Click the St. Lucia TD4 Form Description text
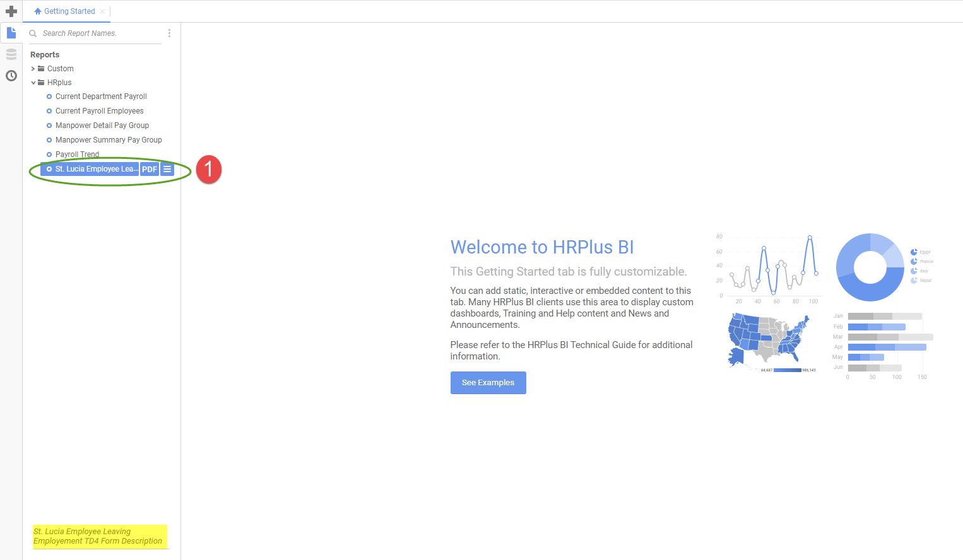Image resolution: width=963 pixels, height=560 pixels. click(98, 537)
